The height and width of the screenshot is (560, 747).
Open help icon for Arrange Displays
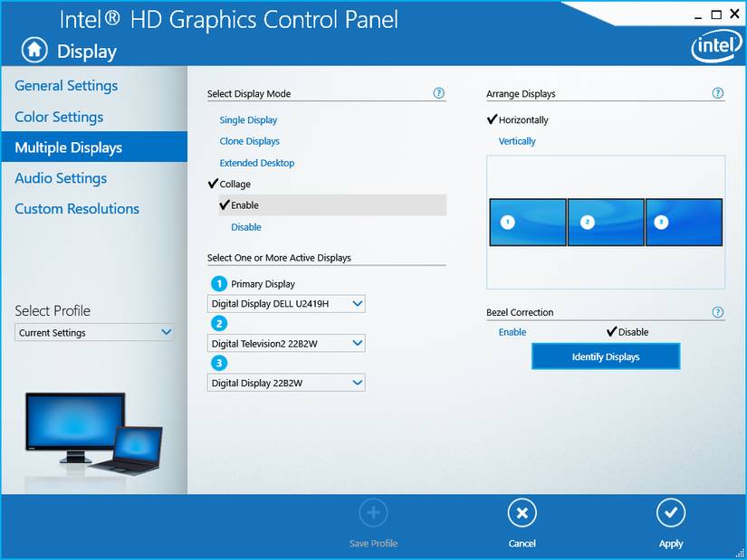point(717,93)
